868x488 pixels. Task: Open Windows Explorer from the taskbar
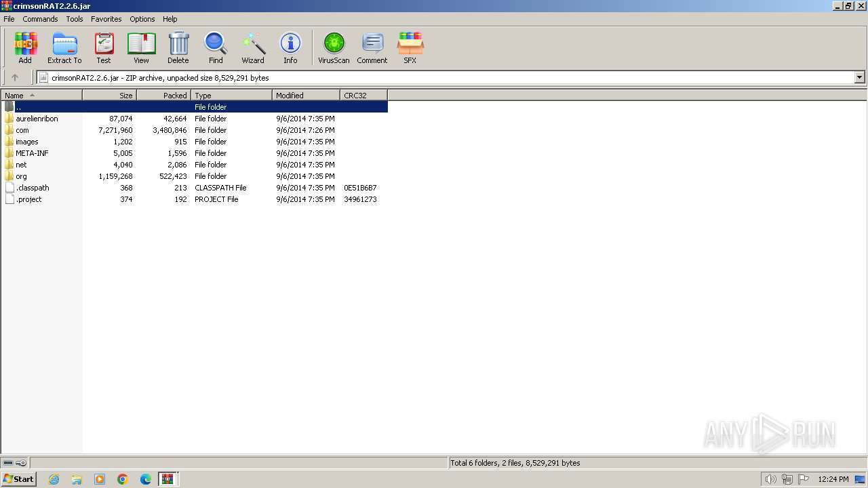pyautogui.click(x=77, y=479)
